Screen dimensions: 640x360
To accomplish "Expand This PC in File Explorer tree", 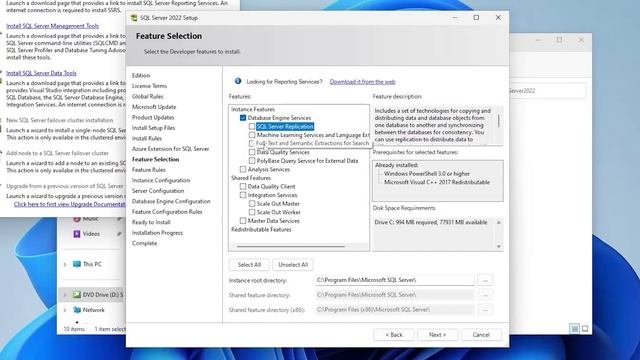I will click(x=65, y=264).
